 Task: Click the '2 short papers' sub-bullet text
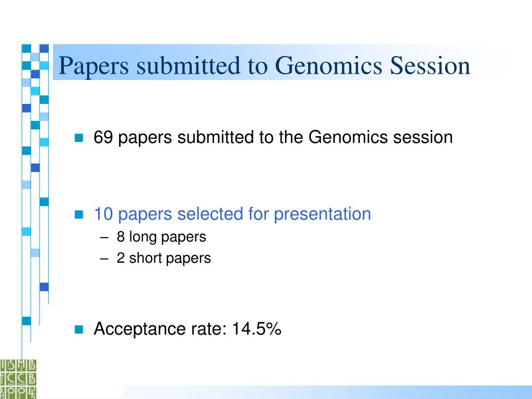tap(164, 258)
